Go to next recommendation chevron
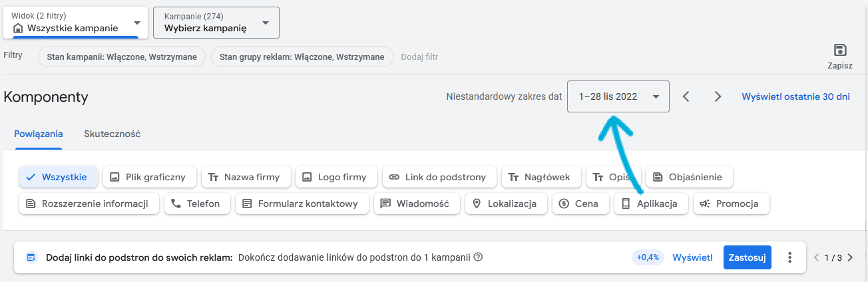 click(x=849, y=257)
